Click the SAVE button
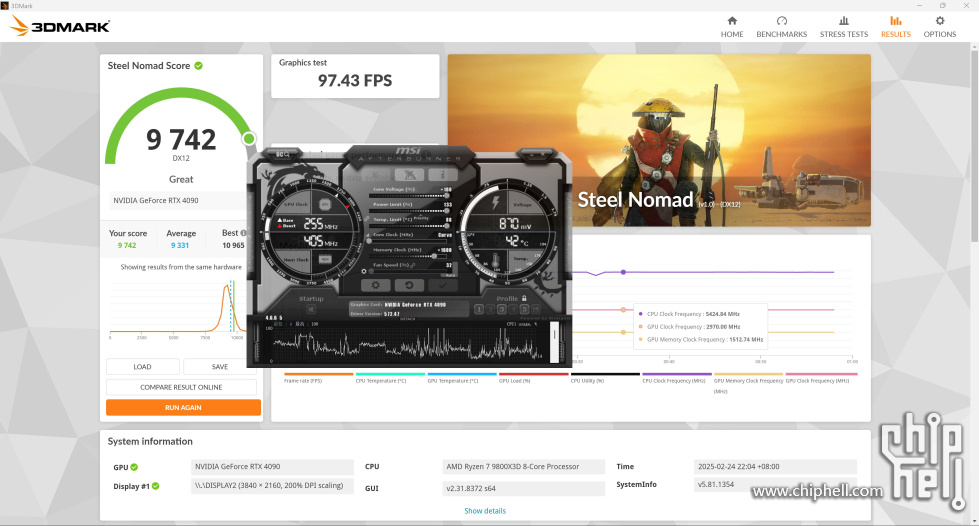The width and height of the screenshot is (979, 526). [220, 367]
